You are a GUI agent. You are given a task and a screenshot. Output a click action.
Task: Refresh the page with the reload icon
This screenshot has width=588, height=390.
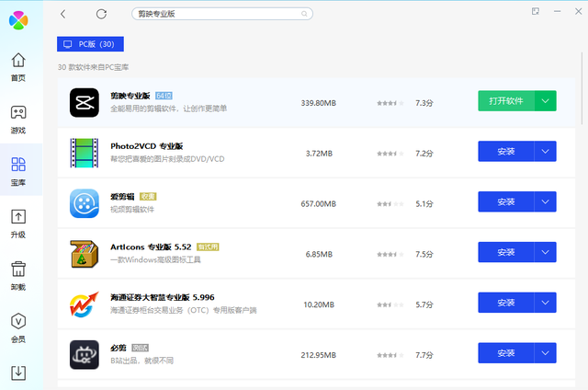point(101,14)
